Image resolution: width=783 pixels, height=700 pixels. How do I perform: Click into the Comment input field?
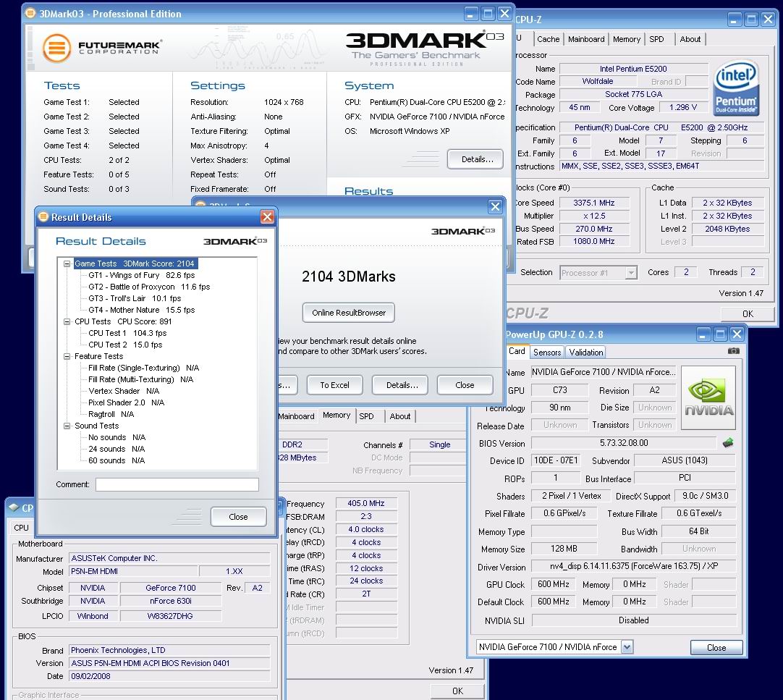click(x=177, y=484)
